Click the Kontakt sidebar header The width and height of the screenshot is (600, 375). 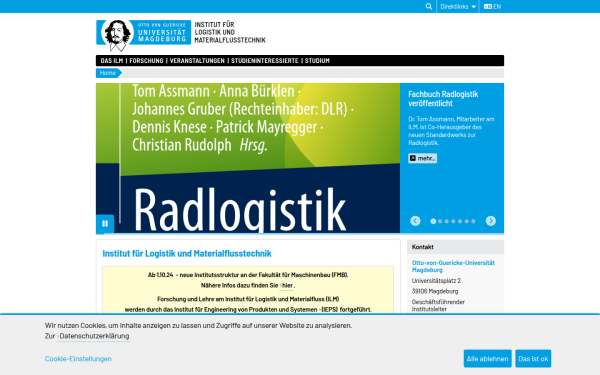455,247
